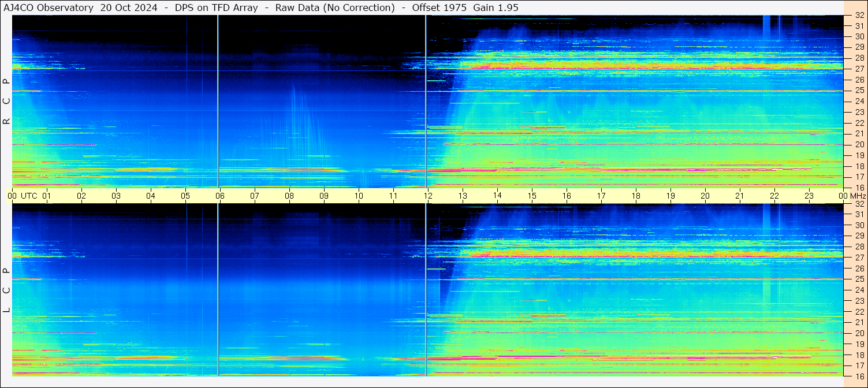868x388 pixels.
Task: Click the 03 hour label on UTC axis
Action: tap(116, 196)
